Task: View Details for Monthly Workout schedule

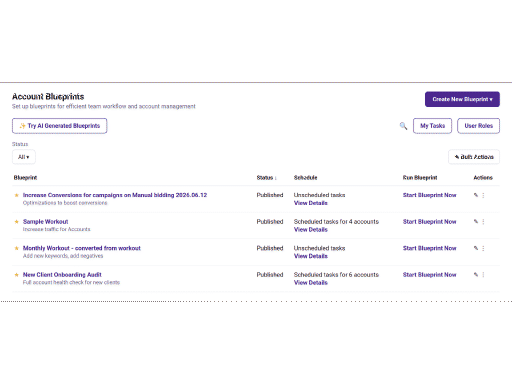Action: (311, 256)
